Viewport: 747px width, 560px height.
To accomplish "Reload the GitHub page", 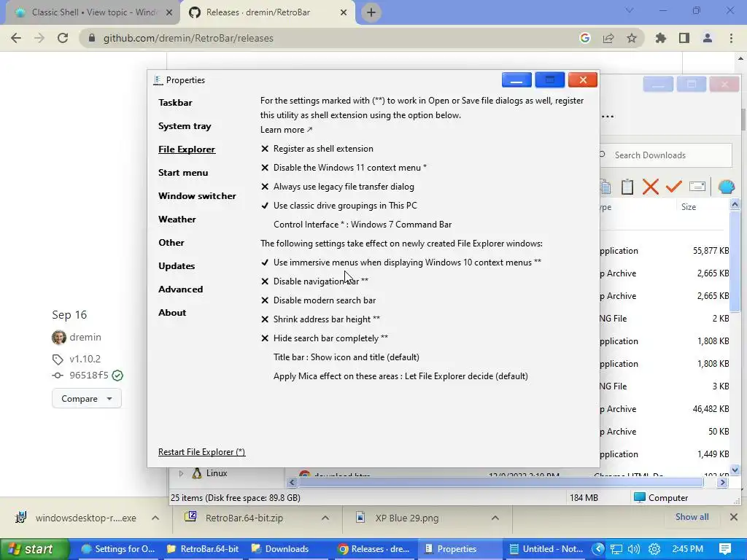I will coord(63,38).
